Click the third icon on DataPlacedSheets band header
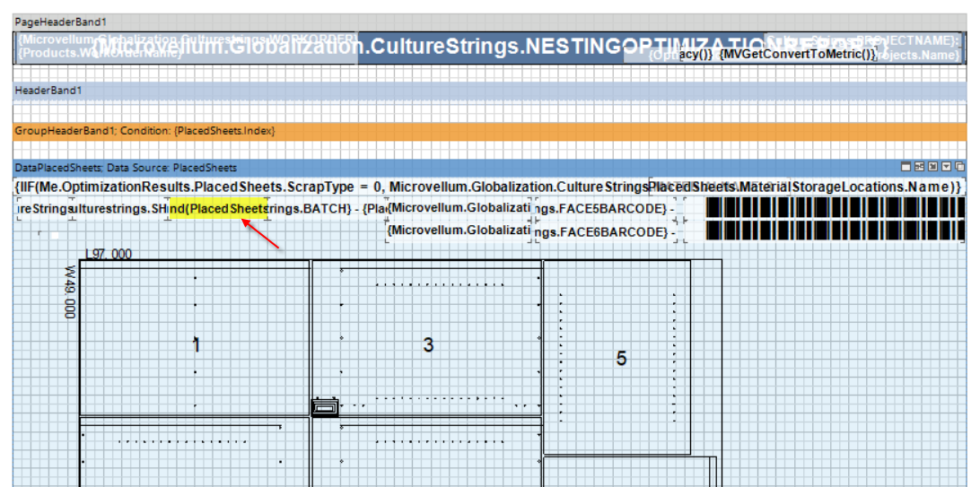Screen dimensions: 980x487 (x=933, y=168)
